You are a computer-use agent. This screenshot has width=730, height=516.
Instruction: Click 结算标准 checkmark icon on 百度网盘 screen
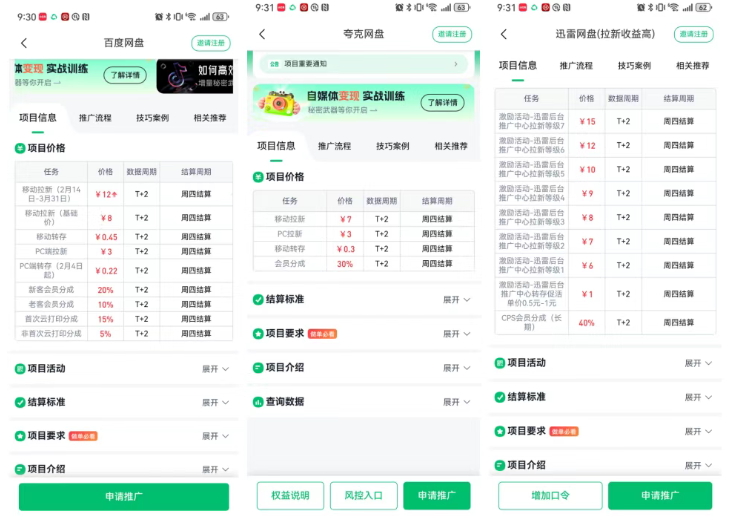point(20,402)
